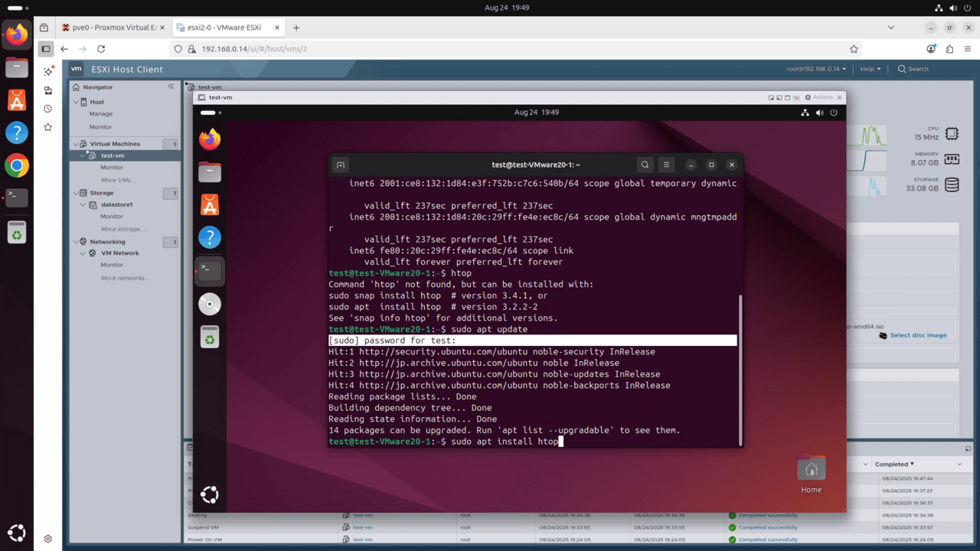Collapse the Storage tree node

[x=76, y=193]
